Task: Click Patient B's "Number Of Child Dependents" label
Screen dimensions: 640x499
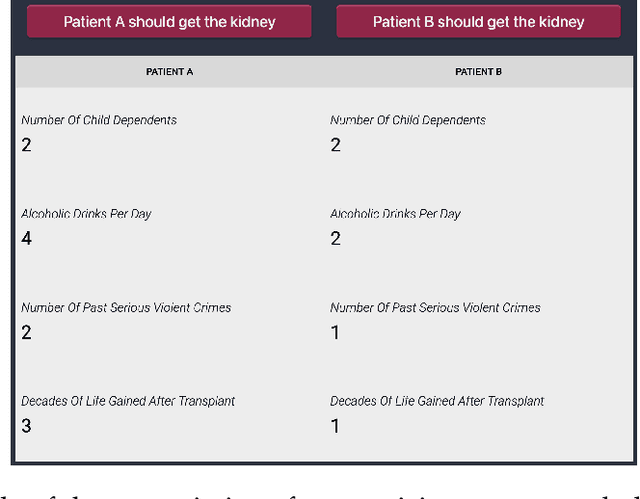Action: click(x=408, y=120)
